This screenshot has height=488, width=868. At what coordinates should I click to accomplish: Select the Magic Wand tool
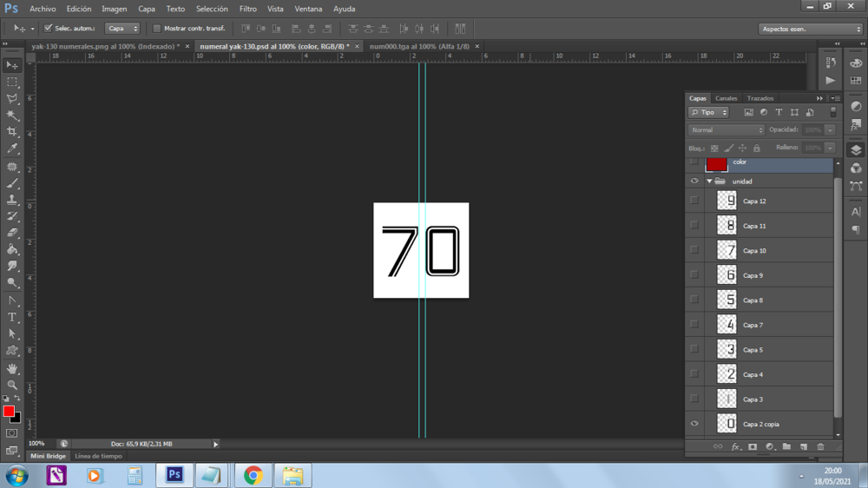tap(12, 115)
